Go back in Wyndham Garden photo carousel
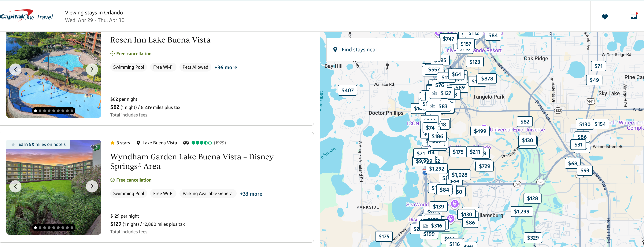Image resolution: width=644 pixels, height=247 pixels. 16,186
